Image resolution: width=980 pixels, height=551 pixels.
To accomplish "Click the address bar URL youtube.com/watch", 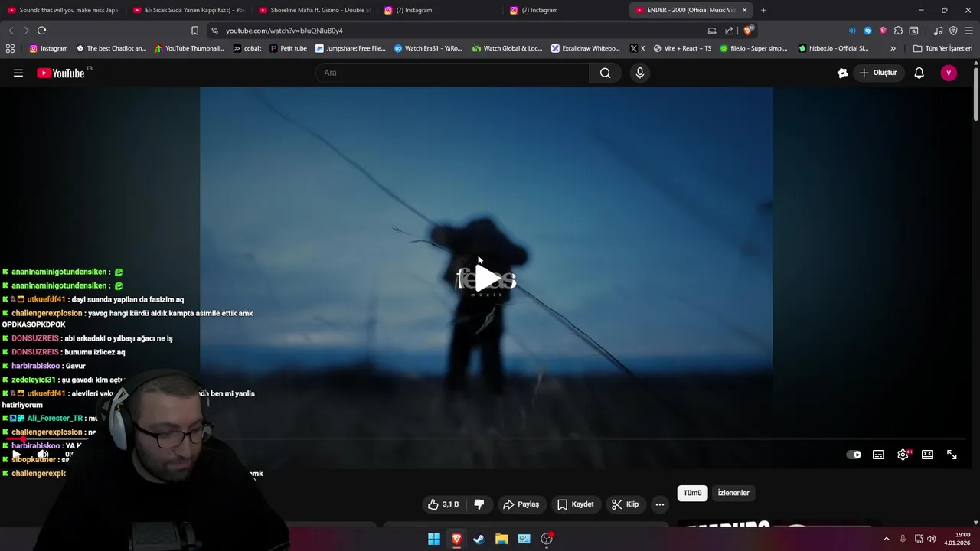I will pos(284,31).
